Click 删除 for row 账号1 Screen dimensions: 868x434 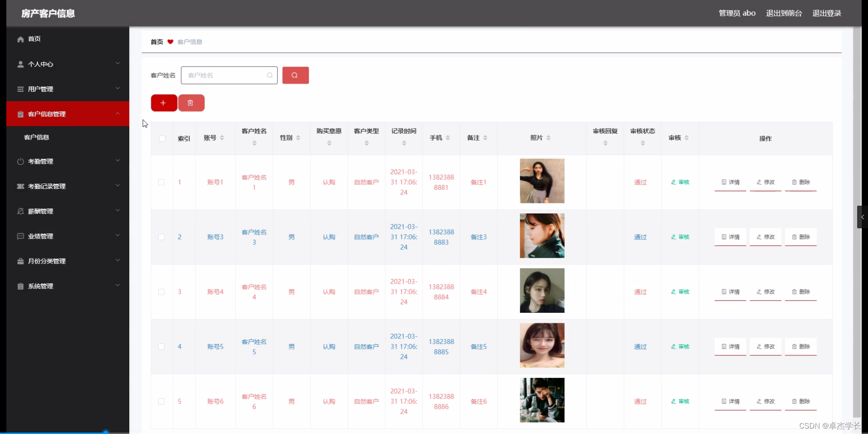point(801,183)
